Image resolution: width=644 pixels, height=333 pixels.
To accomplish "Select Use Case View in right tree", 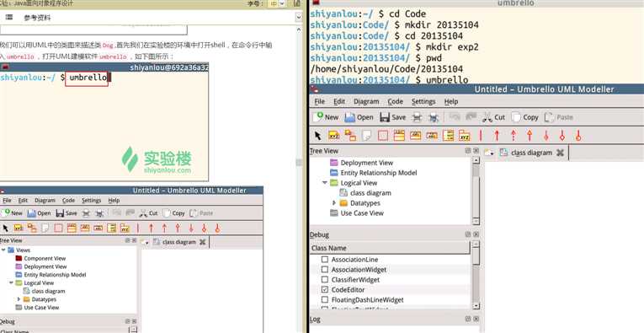I will pyautogui.click(x=356, y=213).
